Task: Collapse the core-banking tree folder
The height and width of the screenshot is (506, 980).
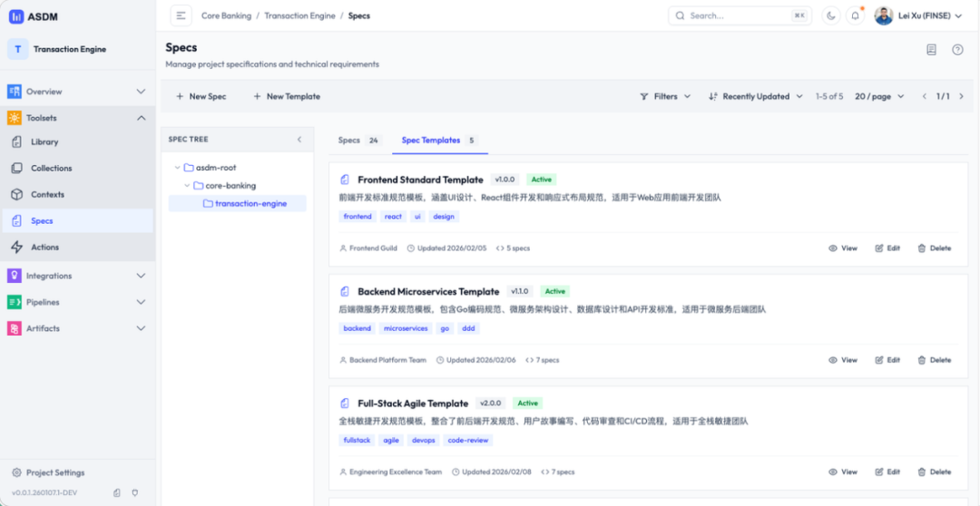Action: tap(188, 186)
